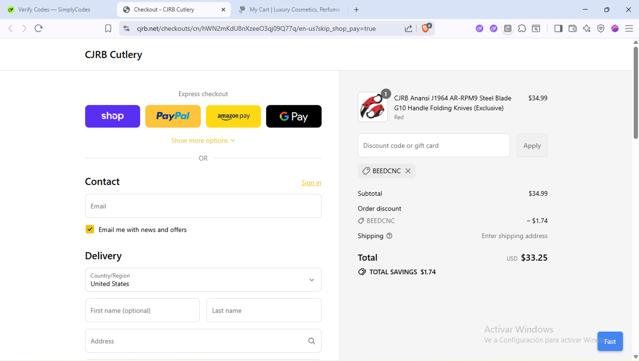Viewport: 639px width, 361px height.
Task: Click the blue Fast button
Action: point(610,341)
